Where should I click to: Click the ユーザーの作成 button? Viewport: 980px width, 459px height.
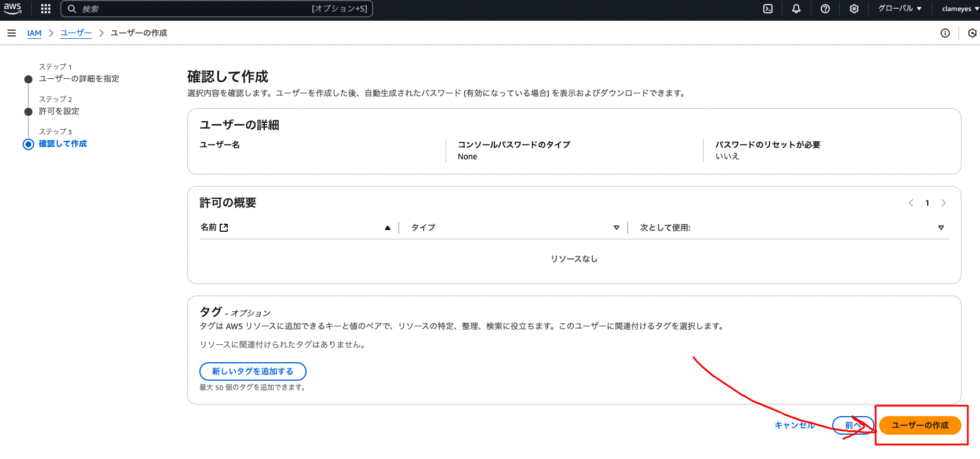tap(920, 425)
